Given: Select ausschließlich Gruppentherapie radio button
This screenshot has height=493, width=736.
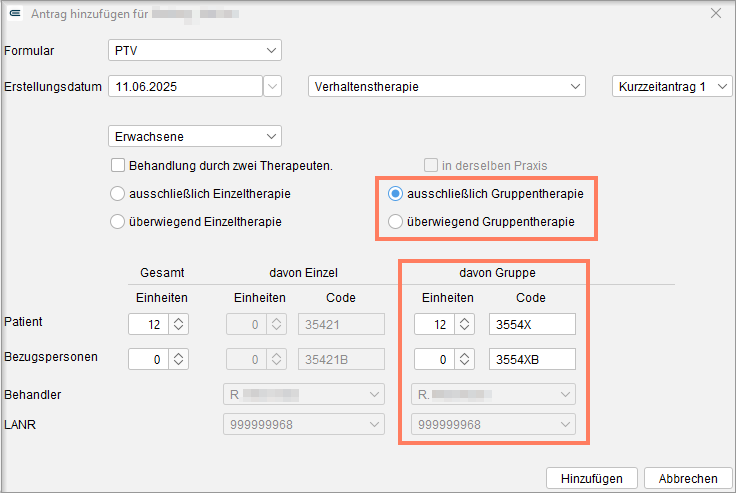Looking at the screenshot, I should (395, 193).
